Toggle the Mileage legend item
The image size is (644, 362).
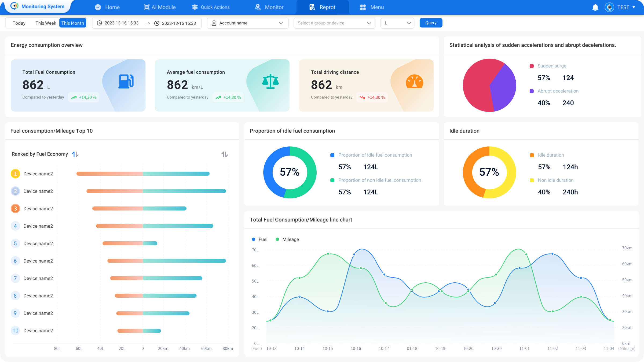click(287, 239)
